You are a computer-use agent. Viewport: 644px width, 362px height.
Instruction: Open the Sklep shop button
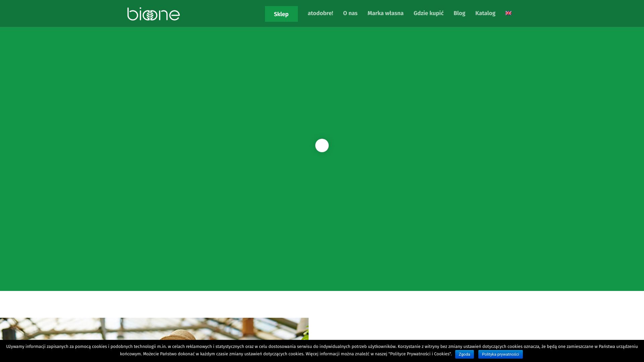pyautogui.click(x=281, y=14)
